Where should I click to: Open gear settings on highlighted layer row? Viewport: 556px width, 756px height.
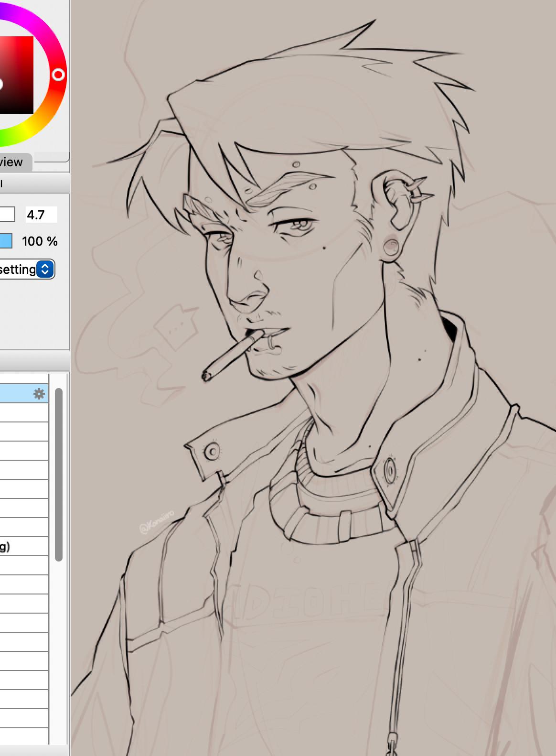click(39, 394)
